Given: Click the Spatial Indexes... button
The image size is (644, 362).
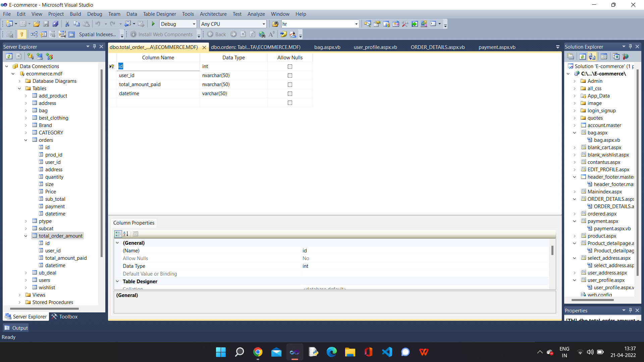Looking at the screenshot, I should click(97, 34).
